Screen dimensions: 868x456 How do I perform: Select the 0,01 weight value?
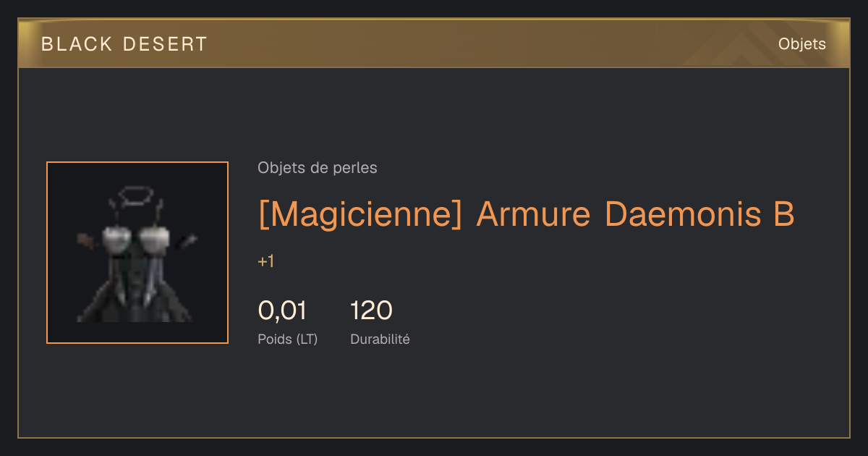282,311
